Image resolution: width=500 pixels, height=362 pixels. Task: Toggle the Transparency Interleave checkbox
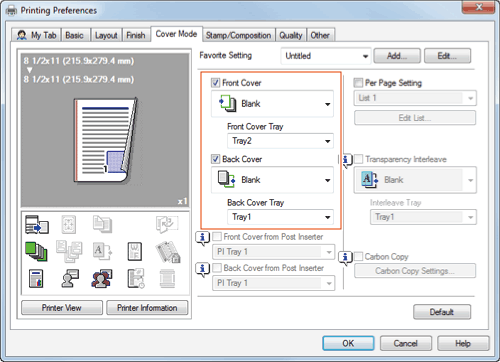tap(358, 159)
